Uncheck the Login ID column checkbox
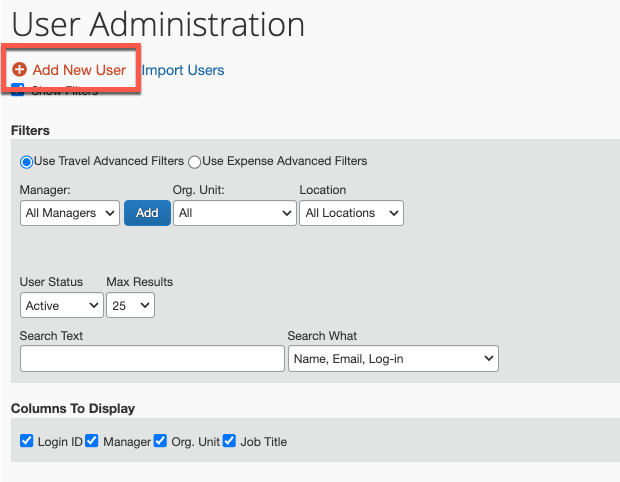The image size is (620, 482). click(27, 441)
